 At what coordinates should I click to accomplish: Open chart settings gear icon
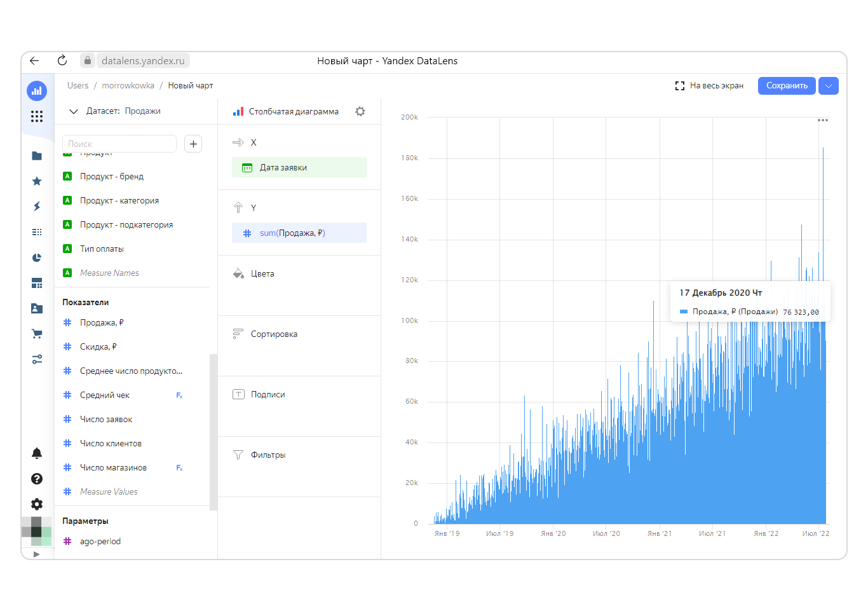pos(360,111)
